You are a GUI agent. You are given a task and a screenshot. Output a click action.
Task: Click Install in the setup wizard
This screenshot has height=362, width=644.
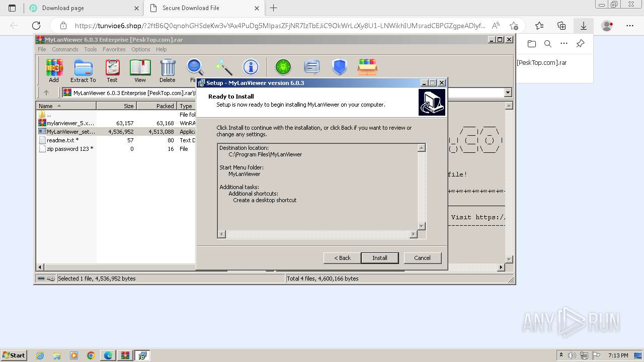pos(380,258)
